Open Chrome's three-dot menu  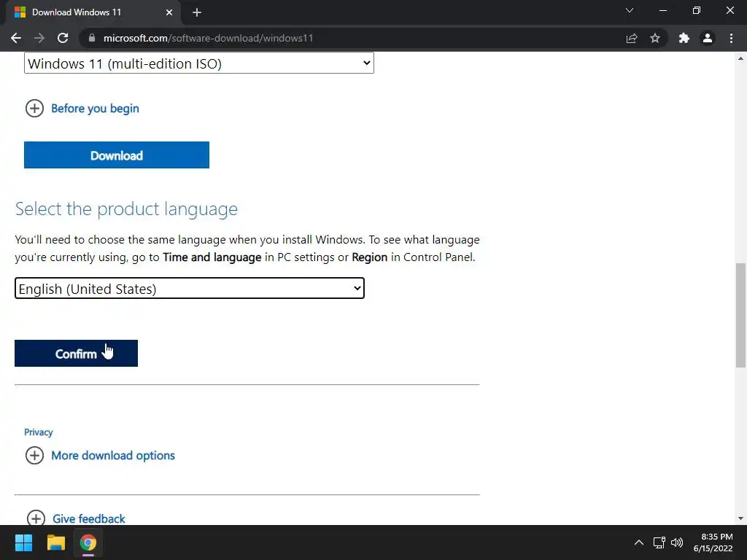(731, 38)
